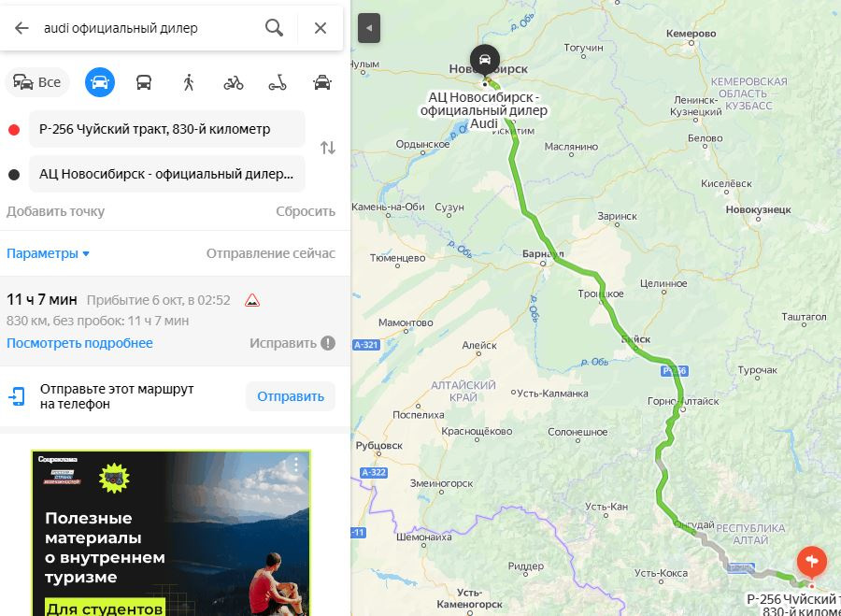
Task: Collapse the side panel with the arrow
Action: click(x=369, y=28)
